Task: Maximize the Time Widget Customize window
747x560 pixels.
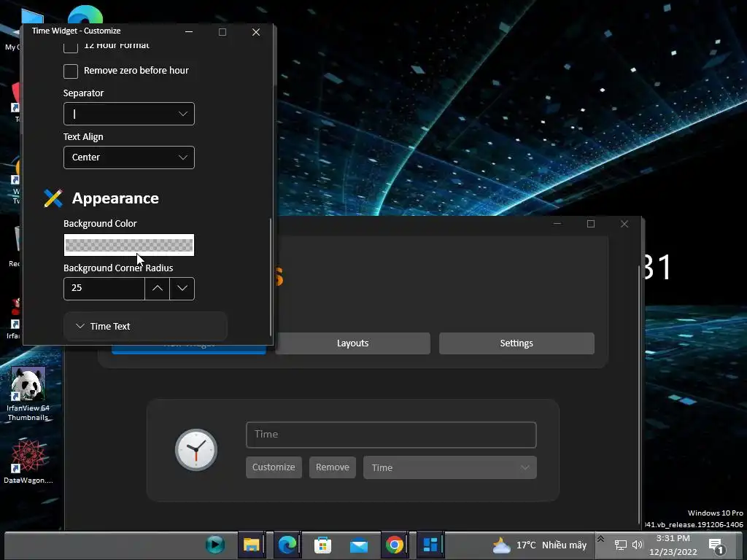Action: 222,32
